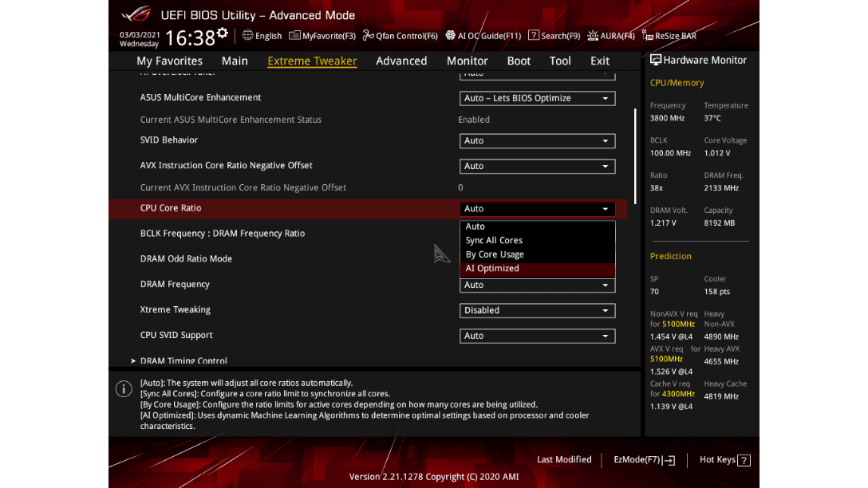Switch to the Boot tab
Screen dimensions: 868x488
coord(519,61)
